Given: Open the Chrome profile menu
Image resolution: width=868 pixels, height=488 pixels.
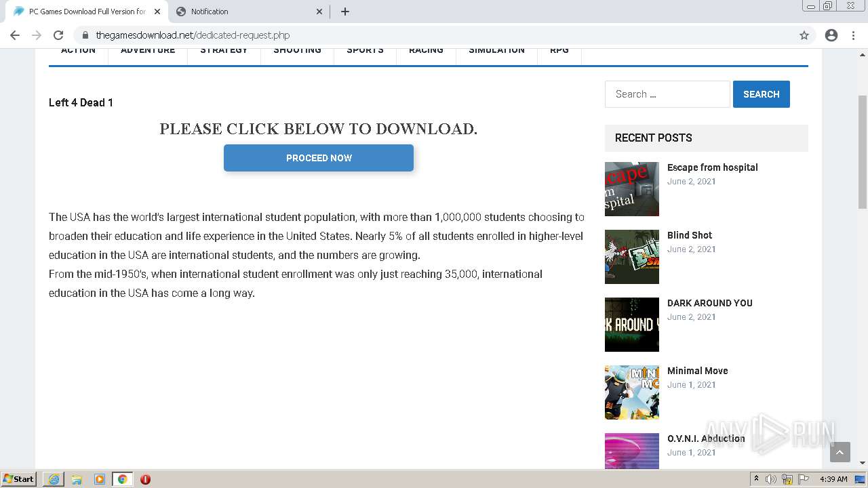Looking at the screenshot, I should 831,35.
